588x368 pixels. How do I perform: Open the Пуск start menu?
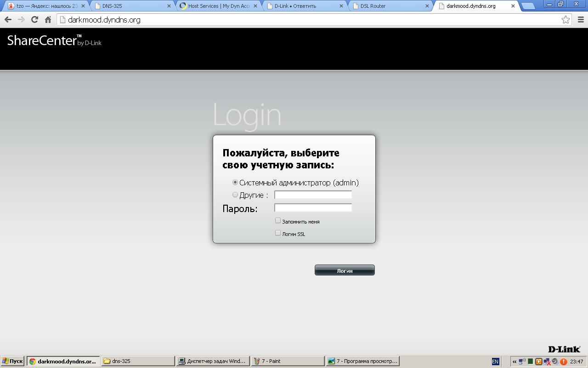(x=12, y=361)
